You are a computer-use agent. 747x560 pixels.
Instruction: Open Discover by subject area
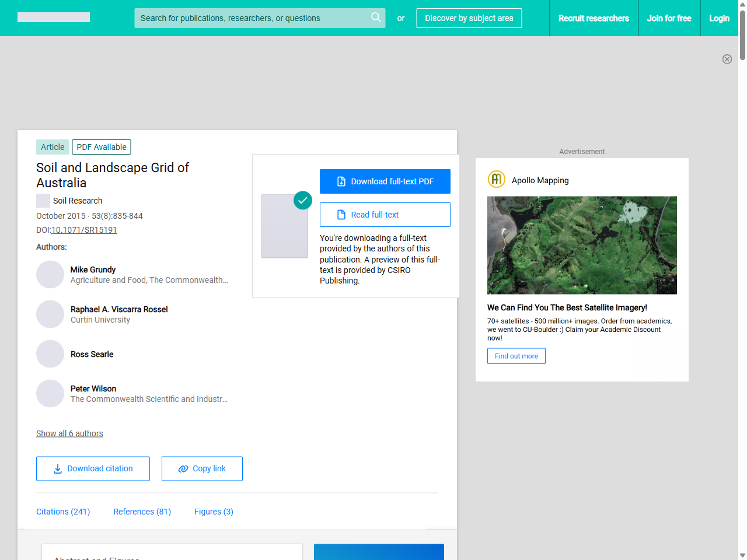(469, 18)
